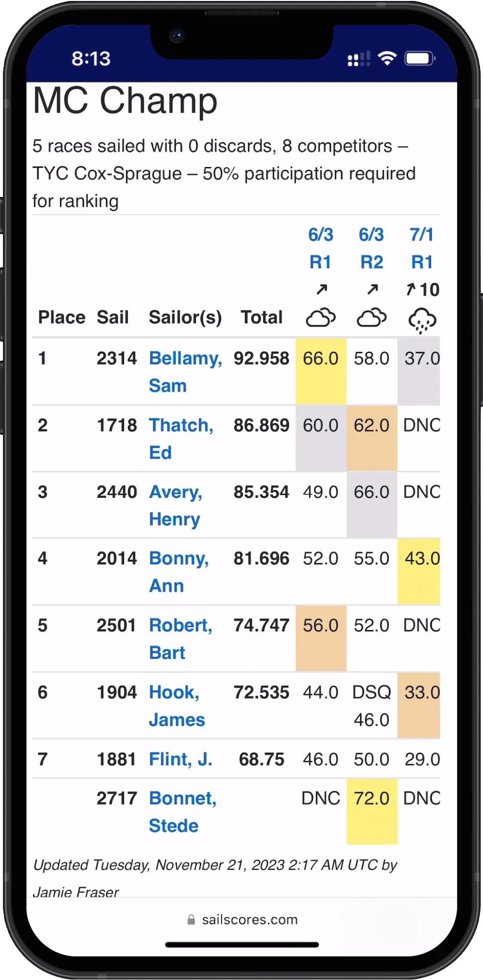This screenshot has height=980, width=483.
Task: Click the yellow 66.0 first-place score cell
Action: tap(321, 371)
